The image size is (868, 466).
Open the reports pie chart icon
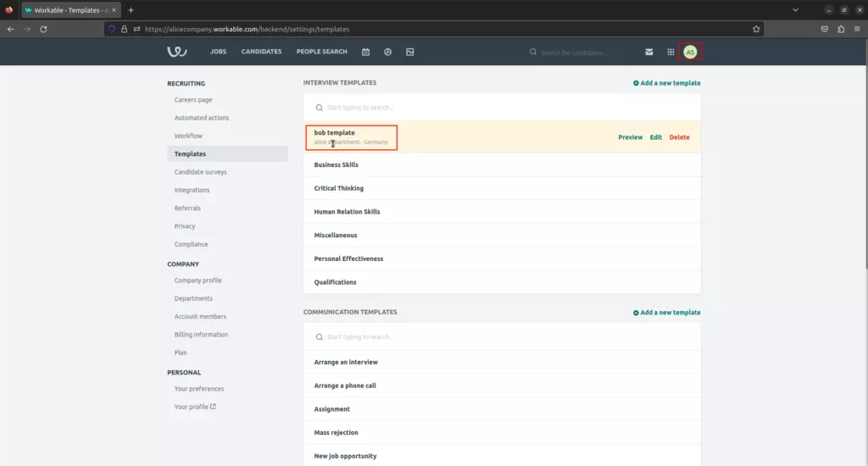(388, 52)
